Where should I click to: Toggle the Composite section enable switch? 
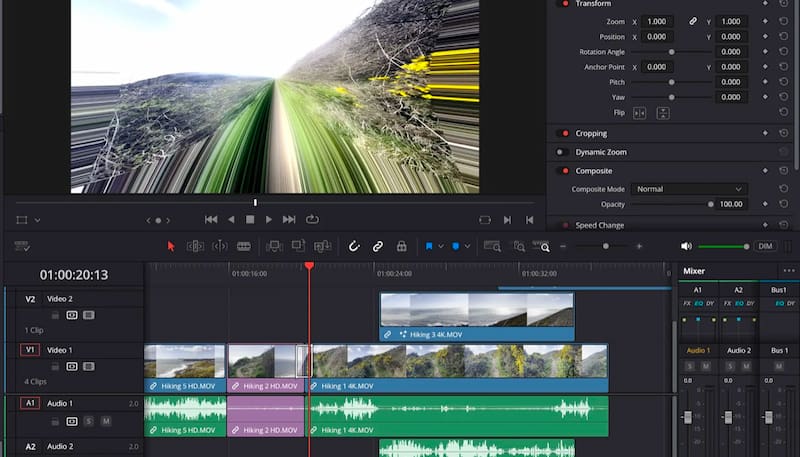pos(563,171)
